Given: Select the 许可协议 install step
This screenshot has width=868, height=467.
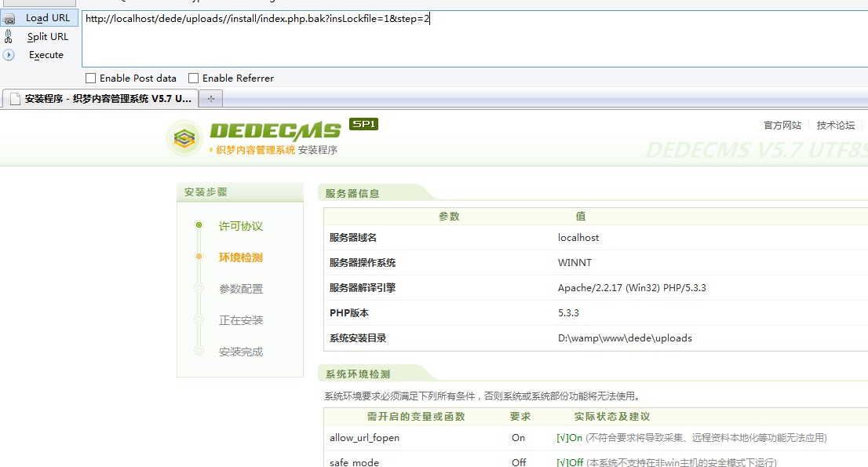Looking at the screenshot, I should point(241,226).
